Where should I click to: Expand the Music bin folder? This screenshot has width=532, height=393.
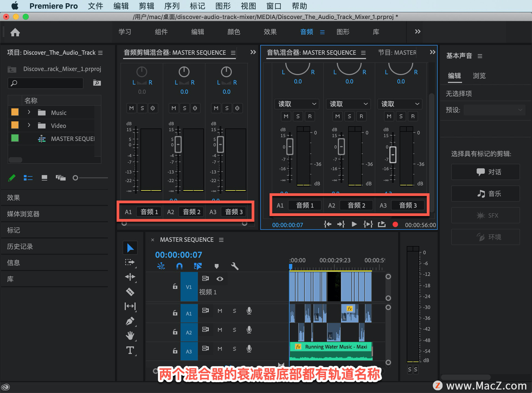click(x=29, y=112)
